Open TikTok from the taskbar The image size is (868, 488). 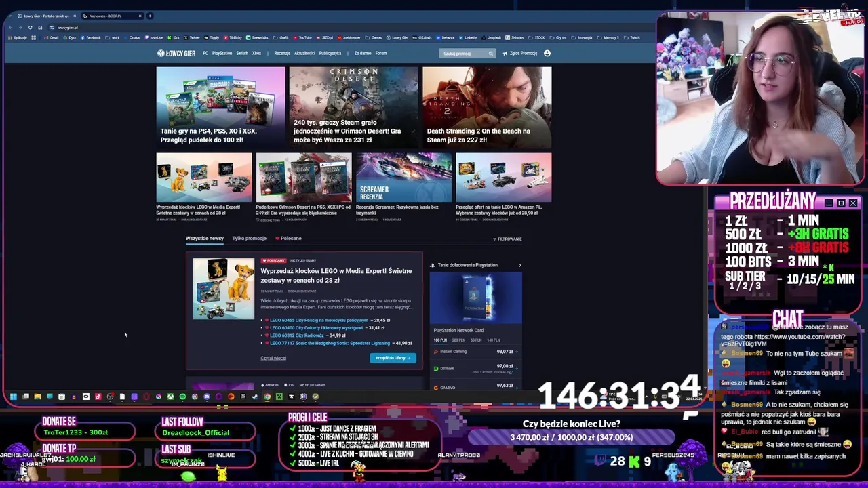(98, 396)
